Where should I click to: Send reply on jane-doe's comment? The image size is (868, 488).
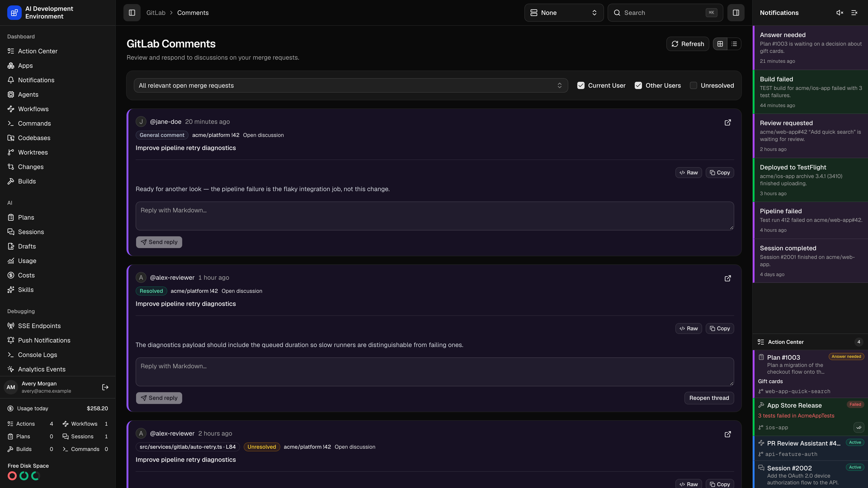coord(159,242)
